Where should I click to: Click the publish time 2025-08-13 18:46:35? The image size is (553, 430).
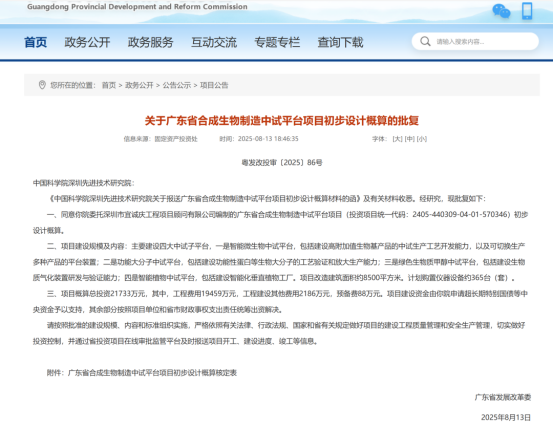(x=268, y=139)
